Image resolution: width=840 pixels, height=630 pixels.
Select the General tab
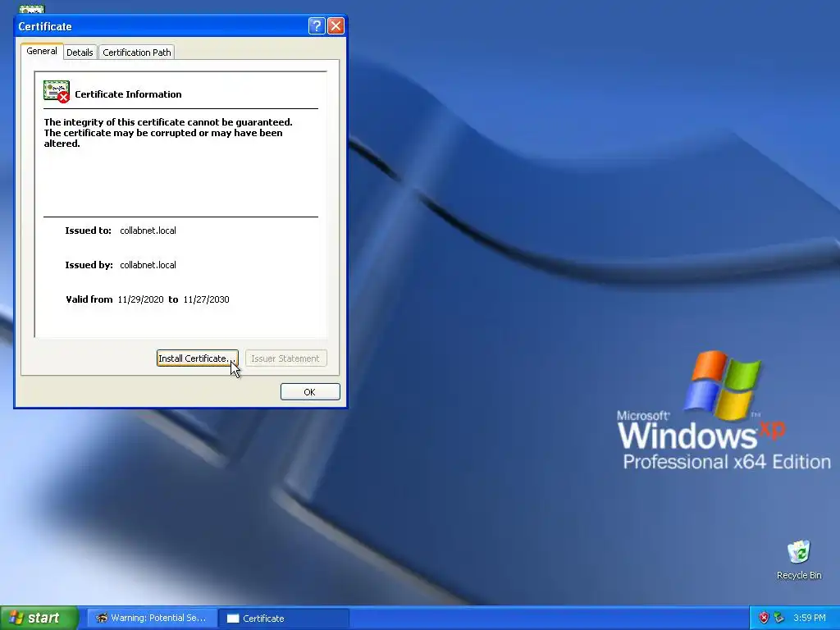tap(42, 51)
